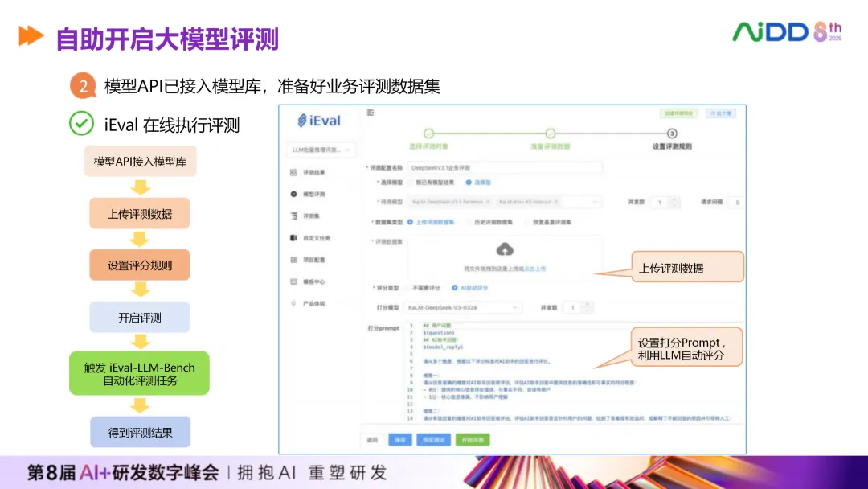Click the slide title 自助开启大模型评测
Screen dimensions: 868x489
[x=167, y=39]
